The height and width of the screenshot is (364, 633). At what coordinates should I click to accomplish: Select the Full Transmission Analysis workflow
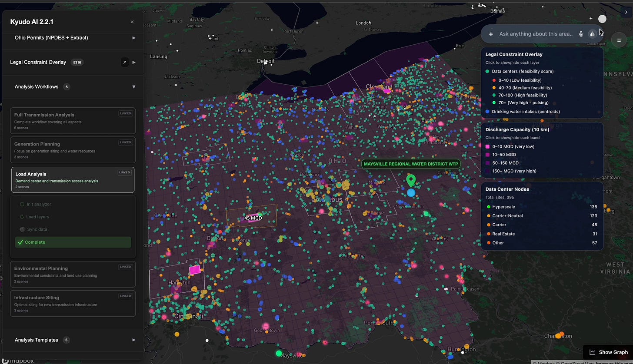73,121
